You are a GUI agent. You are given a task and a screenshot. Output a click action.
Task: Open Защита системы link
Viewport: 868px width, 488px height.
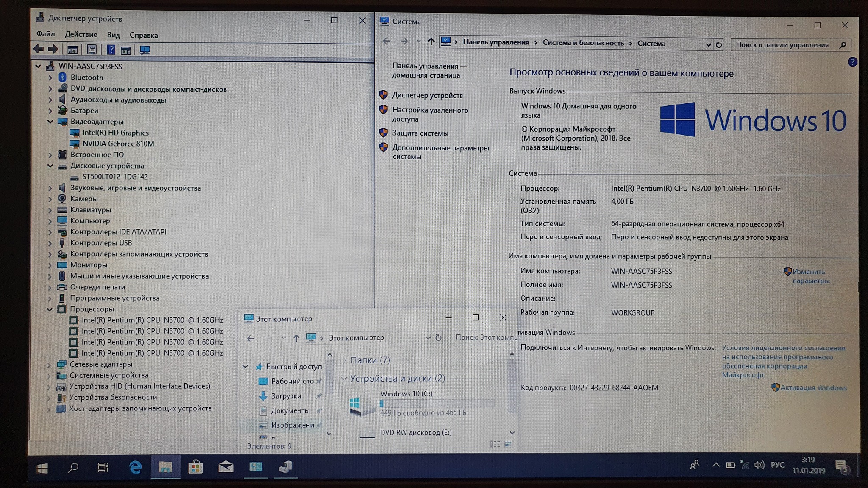(420, 133)
